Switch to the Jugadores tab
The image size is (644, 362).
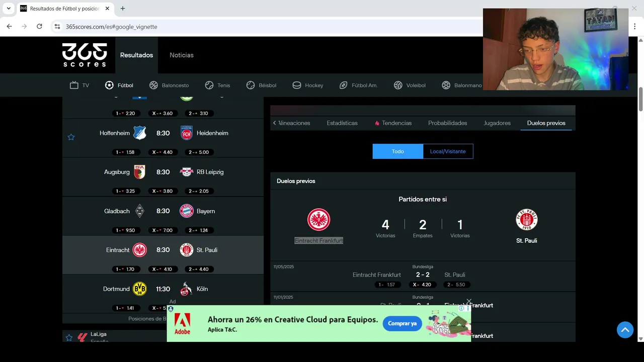pyautogui.click(x=497, y=123)
